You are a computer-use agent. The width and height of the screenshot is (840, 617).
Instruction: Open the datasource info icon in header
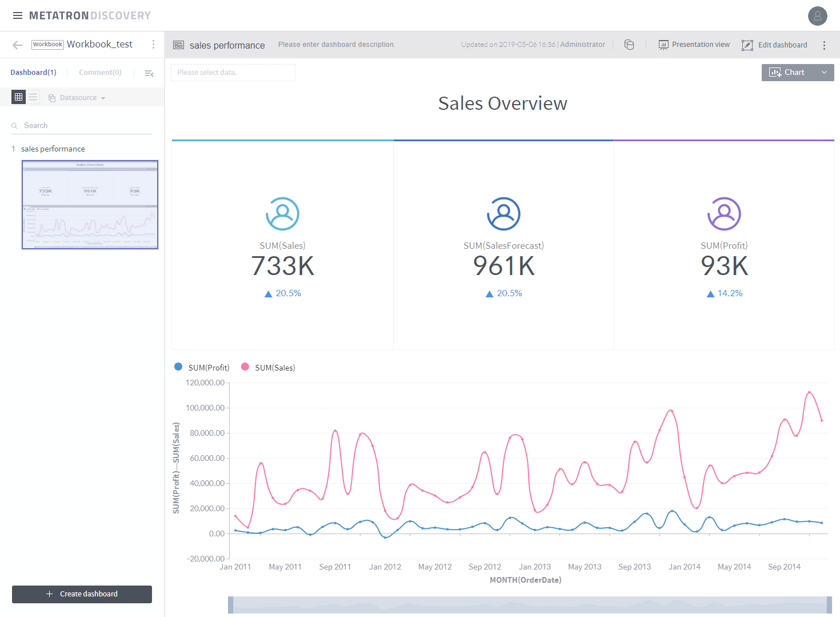pyautogui.click(x=629, y=45)
